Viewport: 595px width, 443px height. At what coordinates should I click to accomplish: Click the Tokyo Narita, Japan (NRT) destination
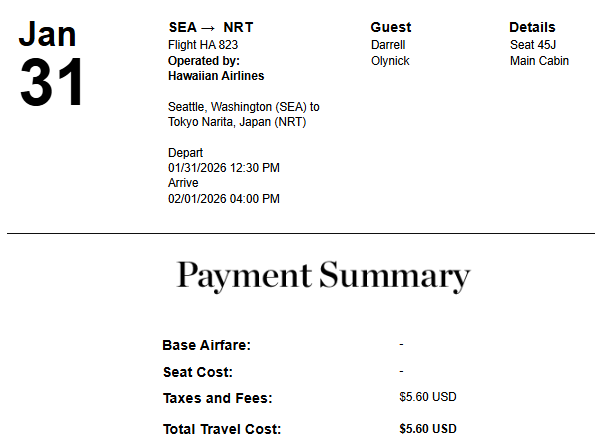tap(237, 122)
